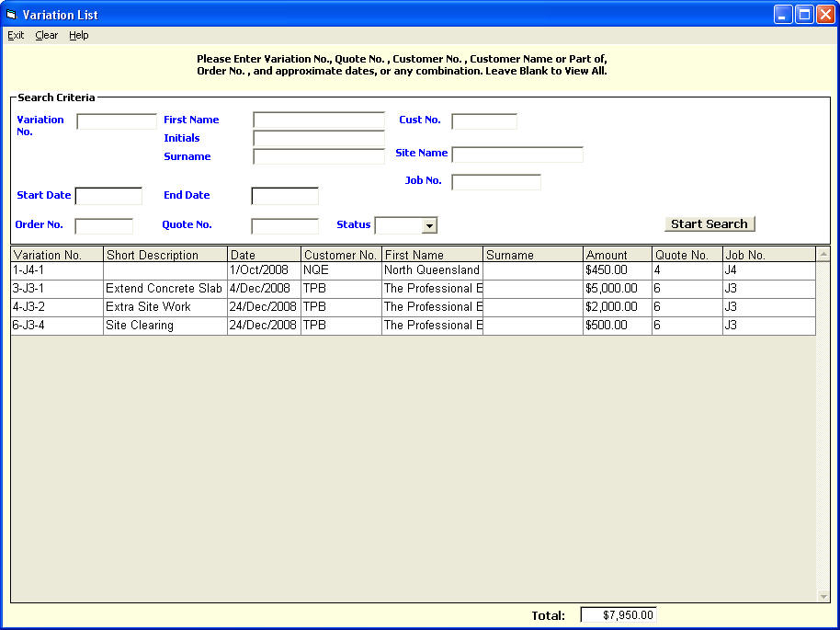Click the J4 job number cell
Viewport: 840px width, 630px height.
pos(769,270)
